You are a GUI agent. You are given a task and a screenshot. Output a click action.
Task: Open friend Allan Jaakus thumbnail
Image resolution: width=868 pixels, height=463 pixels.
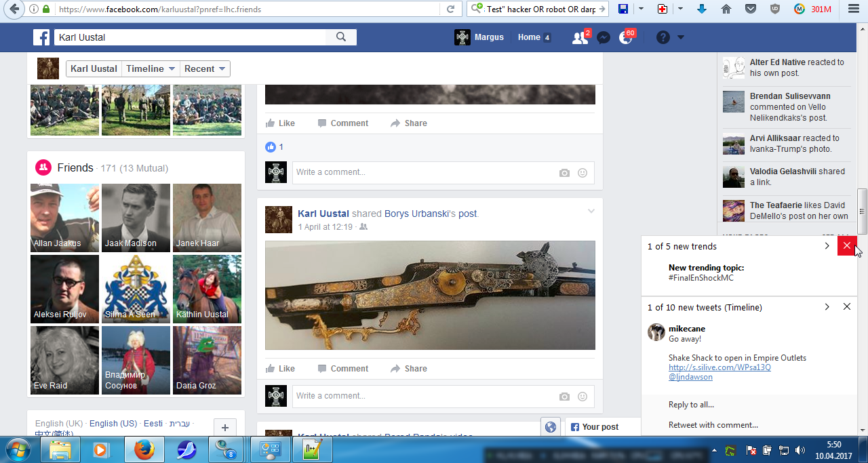pyautogui.click(x=65, y=218)
